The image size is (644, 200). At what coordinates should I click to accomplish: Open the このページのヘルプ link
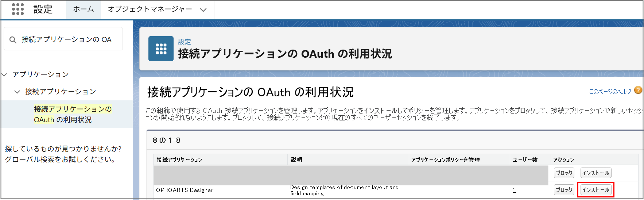610,92
